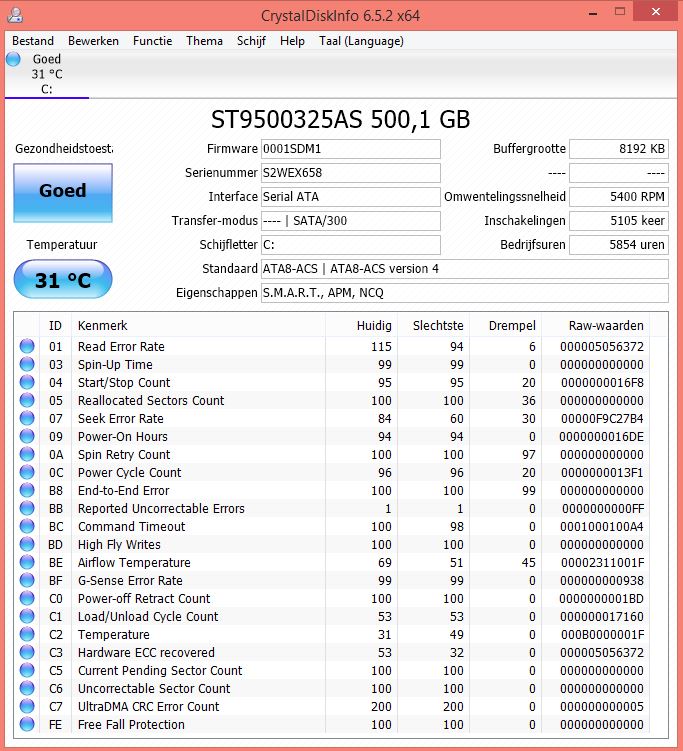683x751 pixels.
Task: Click the Firmware field 0001SDM1
Action: [351, 149]
